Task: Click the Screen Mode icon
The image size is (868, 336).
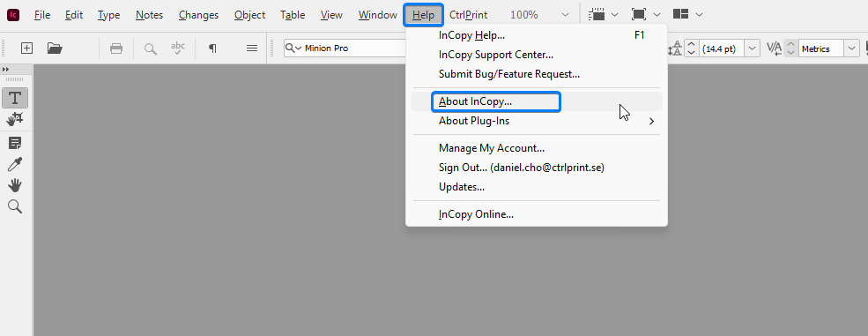Action: [x=638, y=14]
